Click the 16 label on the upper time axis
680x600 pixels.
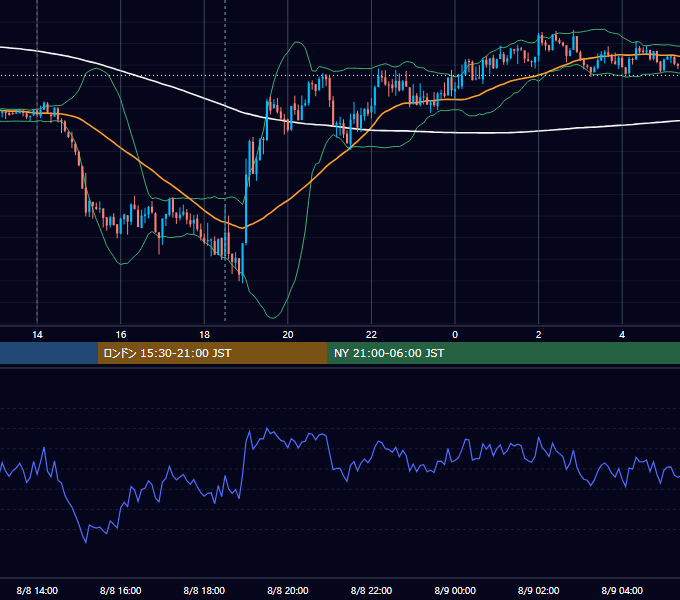point(121,335)
